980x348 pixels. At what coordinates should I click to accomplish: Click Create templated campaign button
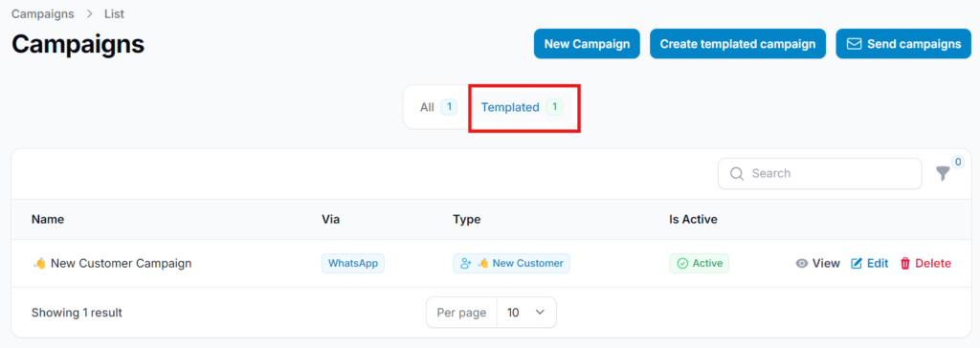738,44
